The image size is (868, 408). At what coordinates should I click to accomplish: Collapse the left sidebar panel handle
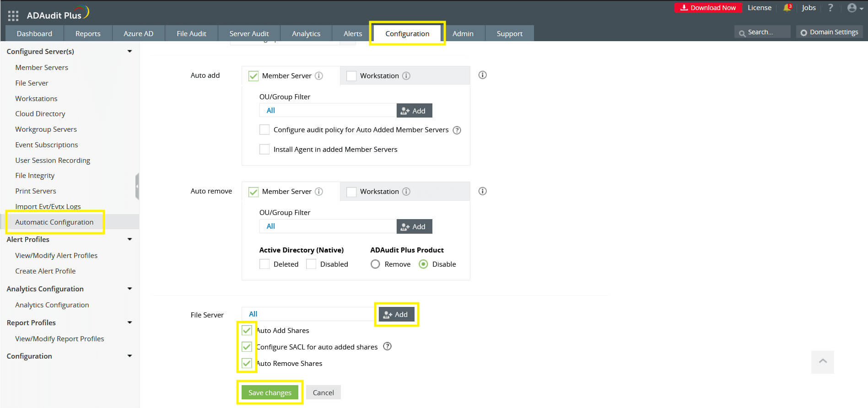[x=137, y=186]
